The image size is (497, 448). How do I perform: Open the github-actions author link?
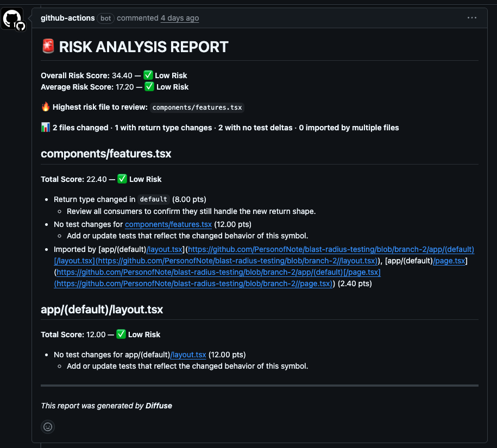[67, 18]
